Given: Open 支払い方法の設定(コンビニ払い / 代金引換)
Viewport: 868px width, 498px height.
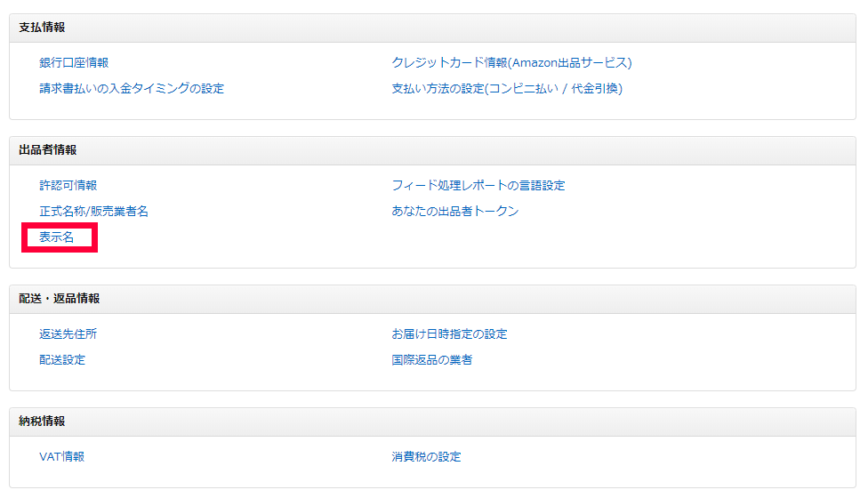Looking at the screenshot, I should click(x=507, y=88).
